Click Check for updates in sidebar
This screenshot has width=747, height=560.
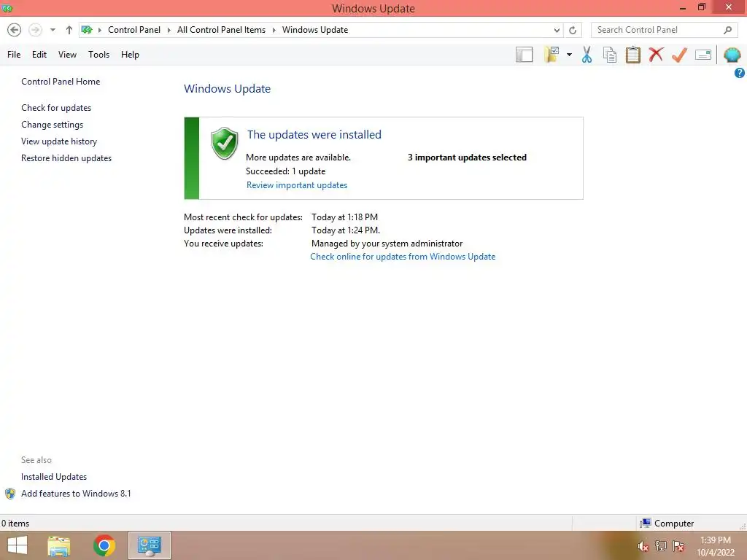click(x=56, y=108)
